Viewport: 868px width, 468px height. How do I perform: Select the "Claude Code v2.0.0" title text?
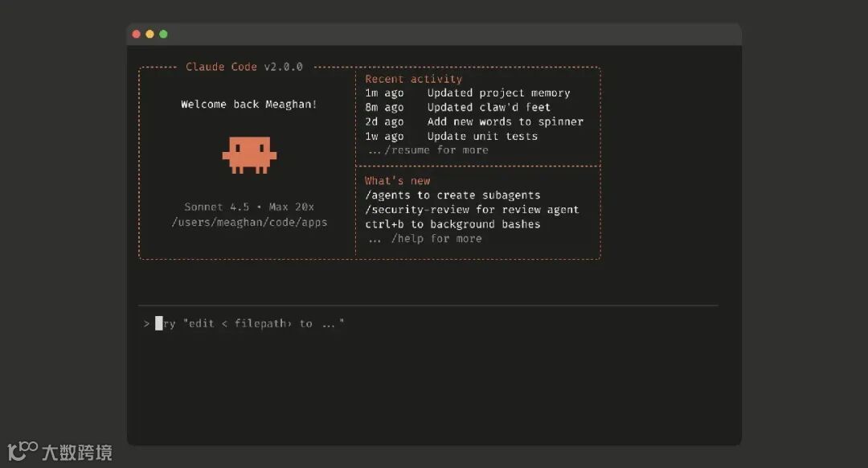tap(244, 67)
